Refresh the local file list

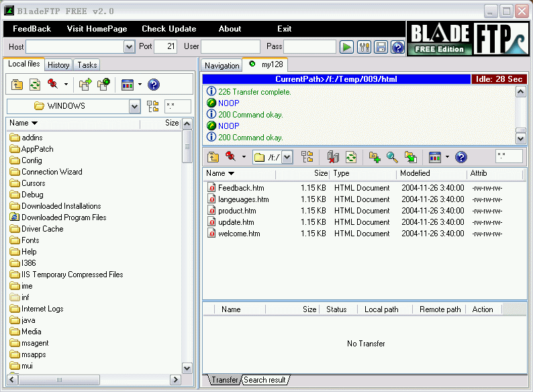pos(35,85)
